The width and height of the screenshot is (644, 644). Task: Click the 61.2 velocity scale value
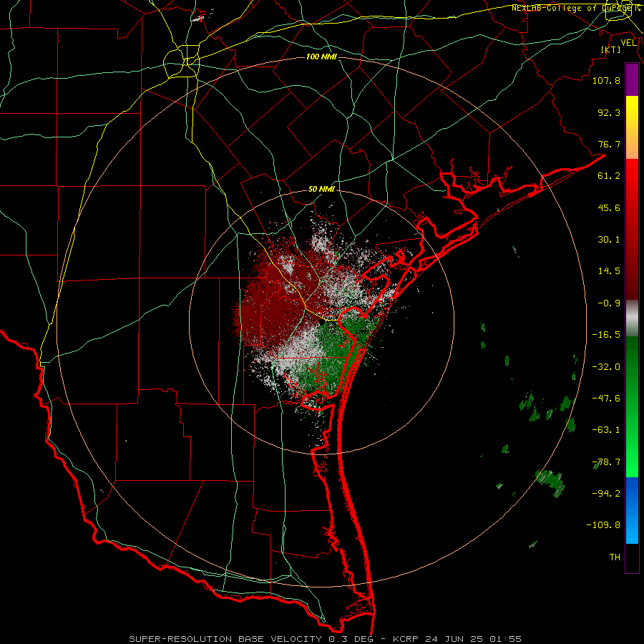click(609, 176)
